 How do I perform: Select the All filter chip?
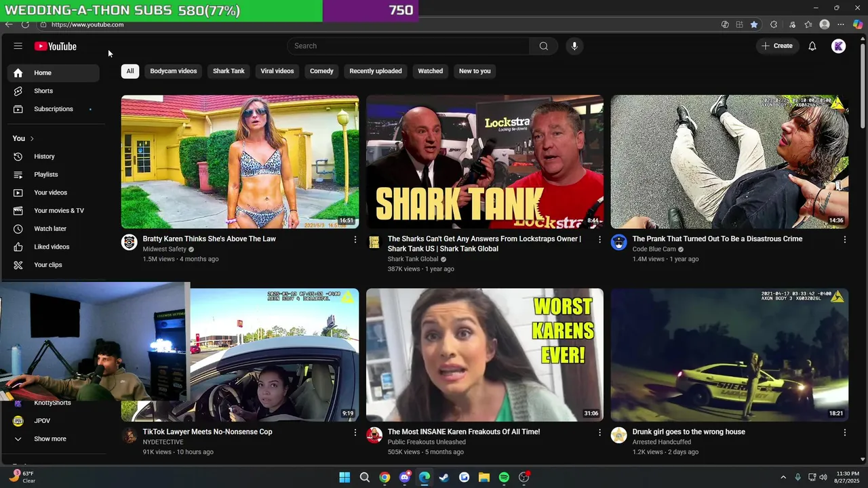pos(130,71)
